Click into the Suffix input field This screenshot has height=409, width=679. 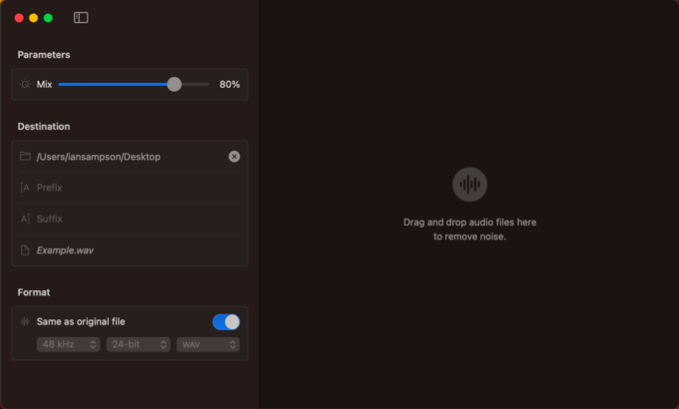coord(130,219)
